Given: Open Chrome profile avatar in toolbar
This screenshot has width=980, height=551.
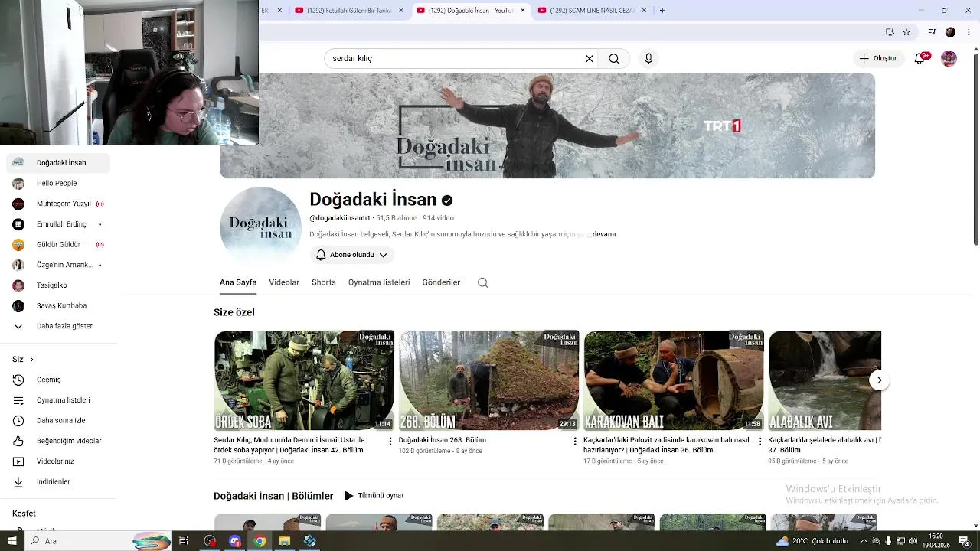Looking at the screenshot, I should 950,32.
